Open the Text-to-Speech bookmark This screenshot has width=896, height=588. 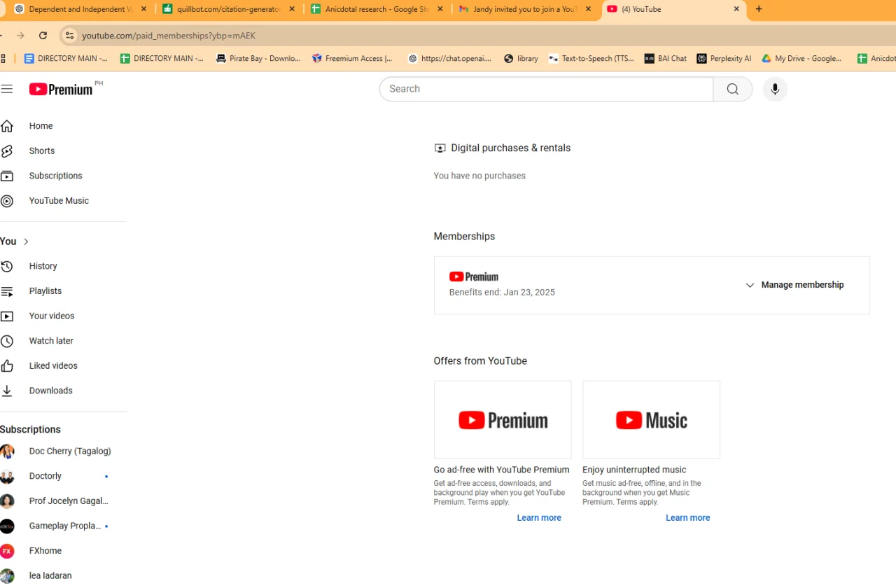point(591,59)
